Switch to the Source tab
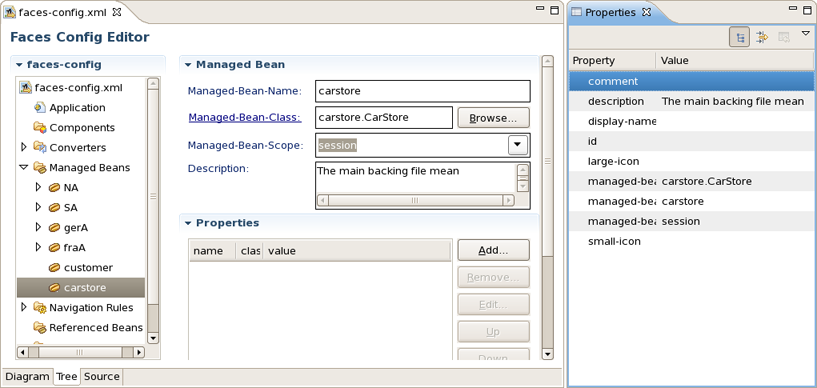 pos(102,377)
